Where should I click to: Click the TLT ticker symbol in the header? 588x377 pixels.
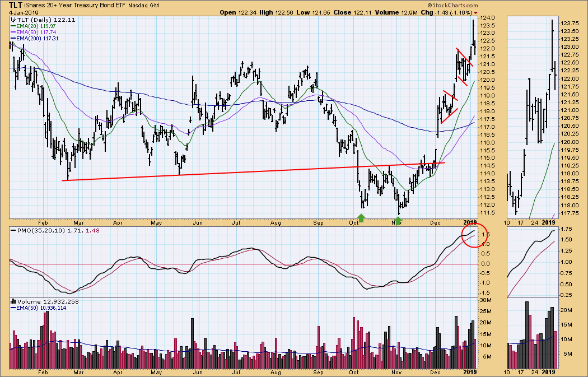tap(15, 5)
